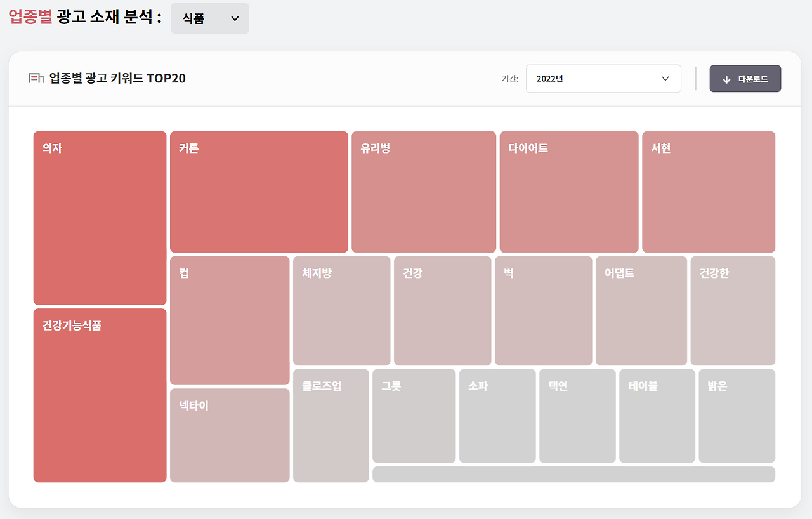Select the 어댑트 treemap block

(x=641, y=310)
